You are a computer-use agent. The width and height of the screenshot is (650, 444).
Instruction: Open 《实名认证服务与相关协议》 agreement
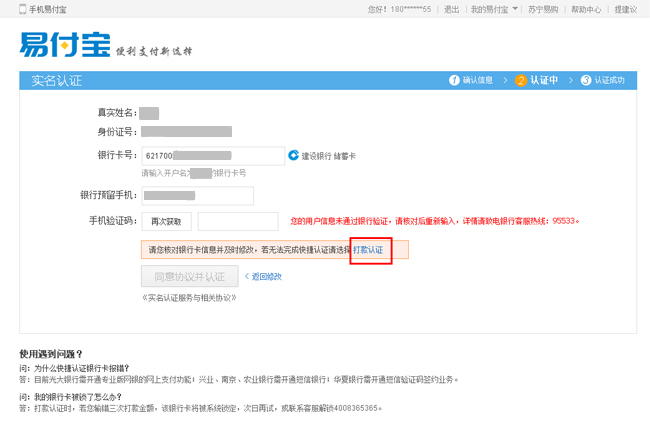189,298
